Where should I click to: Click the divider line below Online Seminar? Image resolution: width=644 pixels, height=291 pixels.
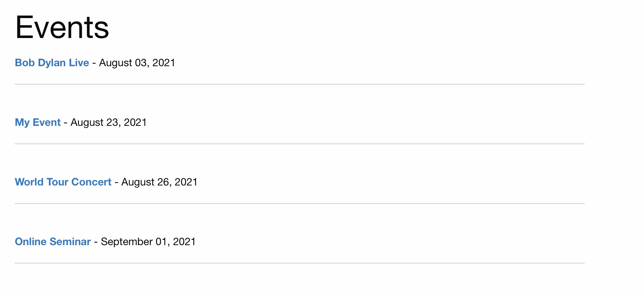tap(300, 263)
